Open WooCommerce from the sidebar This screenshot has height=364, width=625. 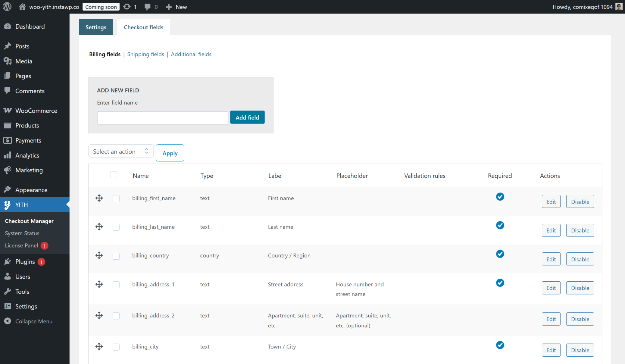(x=36, y=110)
